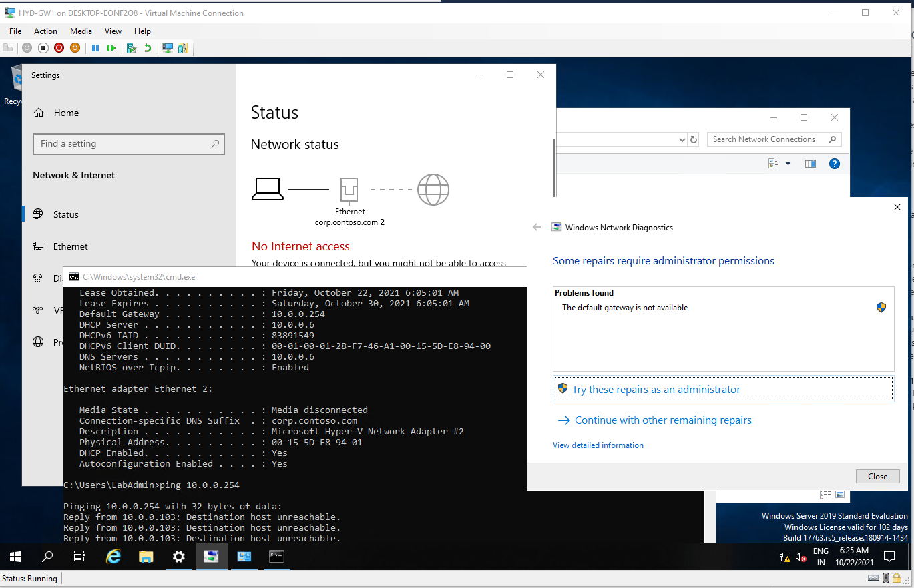Open Task View from taskbar
Screen dimensions: 914x588
point(79,556)
